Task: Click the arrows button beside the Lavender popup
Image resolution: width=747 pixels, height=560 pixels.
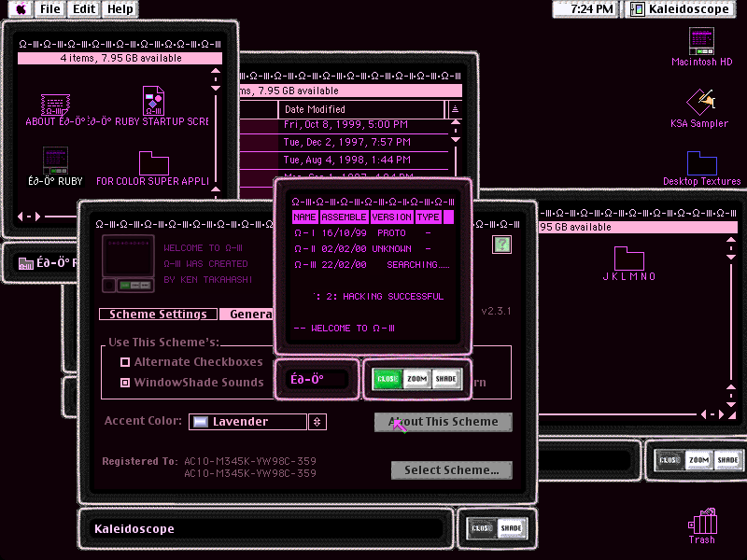Action: [317, 422]
